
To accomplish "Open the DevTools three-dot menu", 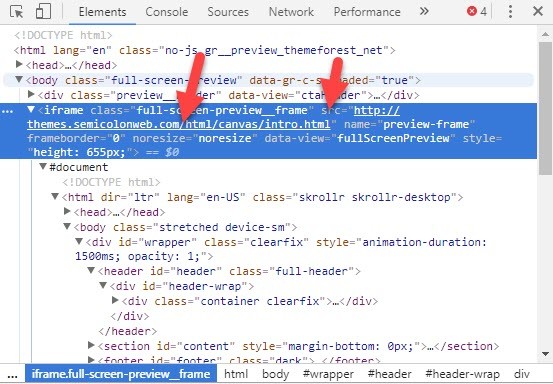I will 510,12.
